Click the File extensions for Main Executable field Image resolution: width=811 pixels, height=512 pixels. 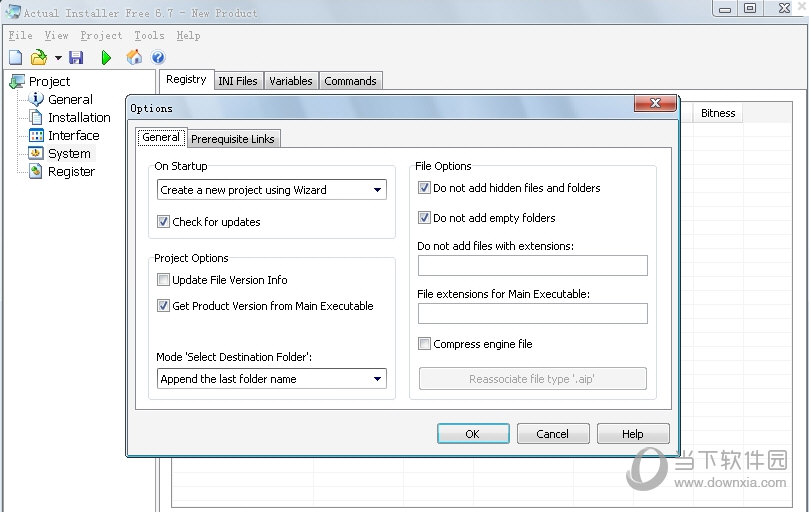coord(533,313)
